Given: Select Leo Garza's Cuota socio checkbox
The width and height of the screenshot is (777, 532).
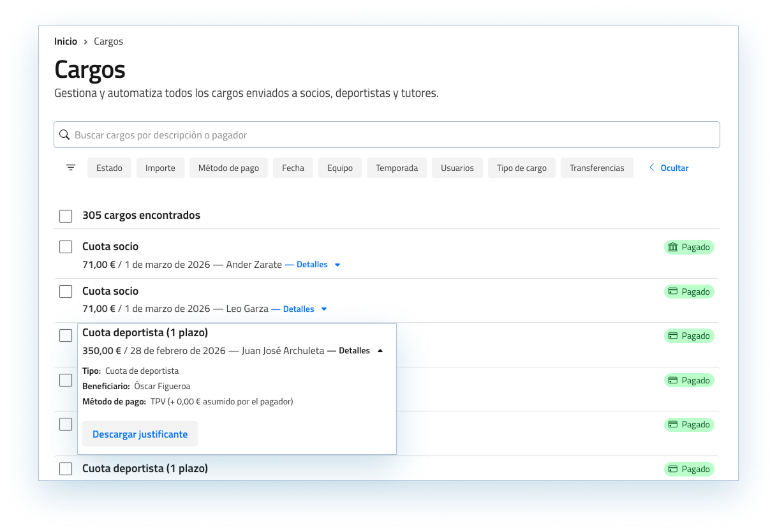Looking at the screenshot, I should 66,292.
